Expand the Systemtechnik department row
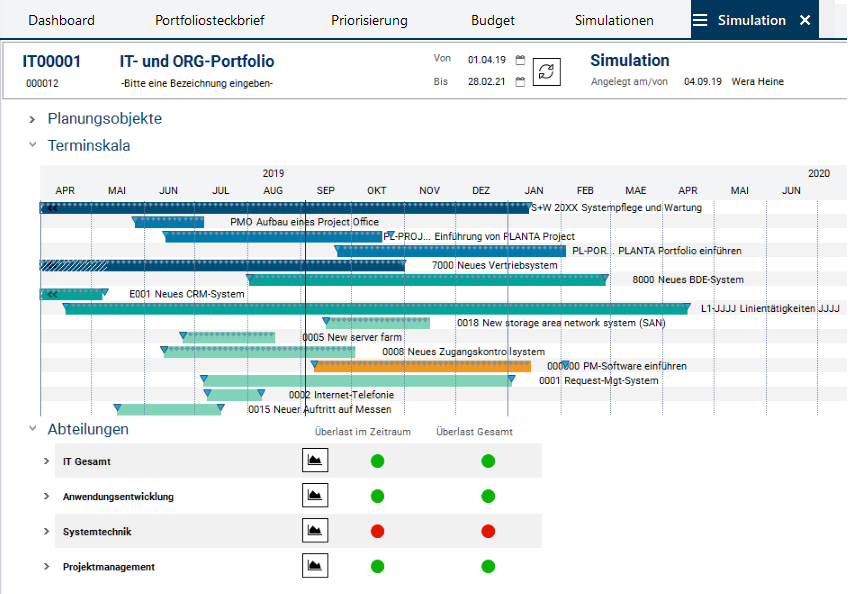 point(46,532)
